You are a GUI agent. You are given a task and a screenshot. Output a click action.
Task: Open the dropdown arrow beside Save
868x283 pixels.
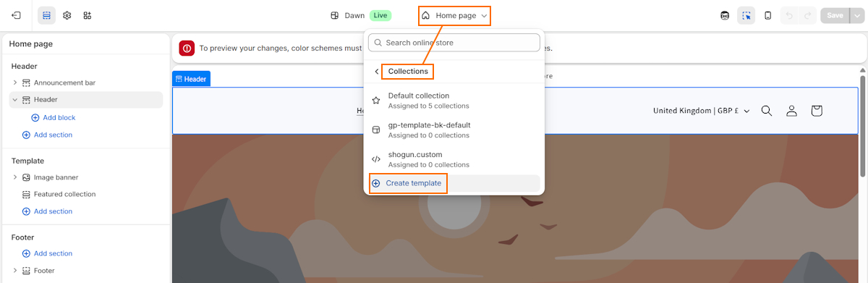point(856,15)
